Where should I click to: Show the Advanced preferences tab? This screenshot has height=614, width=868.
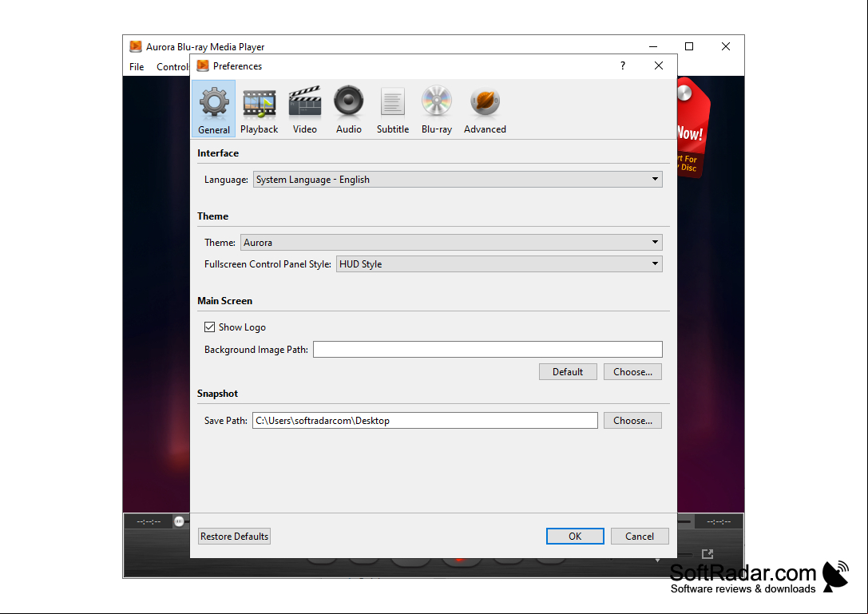click(x=485, y=109)
